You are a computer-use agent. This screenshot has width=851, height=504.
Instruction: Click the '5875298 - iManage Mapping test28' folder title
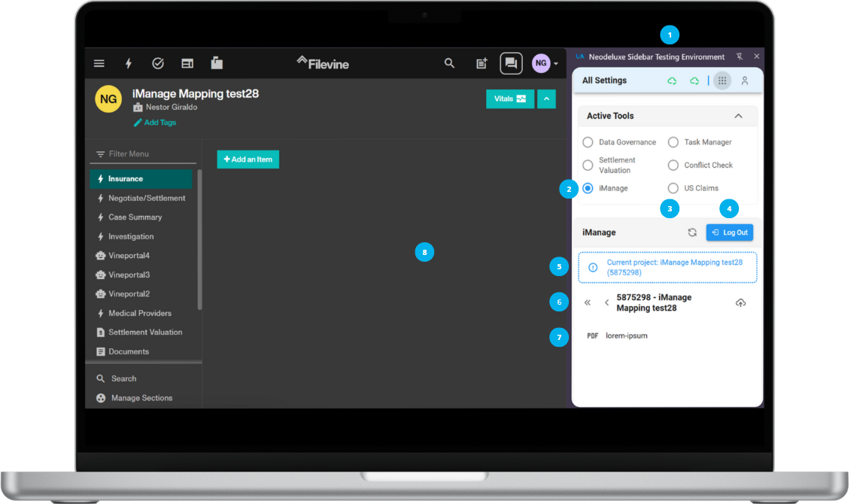pos(654,302)
